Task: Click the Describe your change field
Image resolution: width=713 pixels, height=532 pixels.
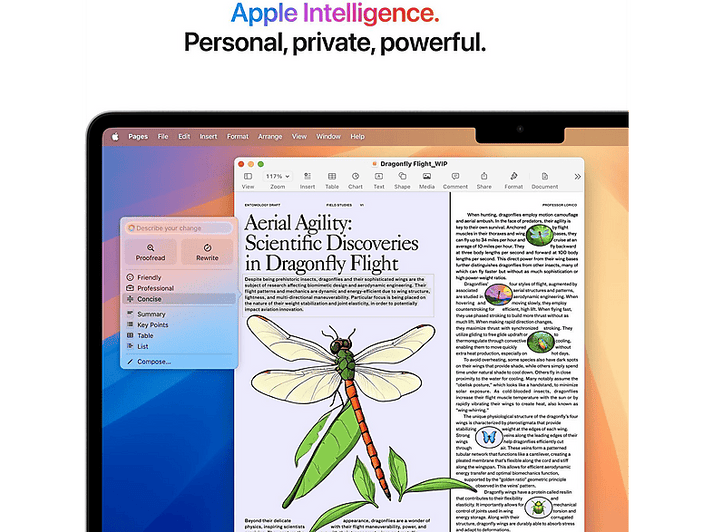Action: (x=179, y=228)
